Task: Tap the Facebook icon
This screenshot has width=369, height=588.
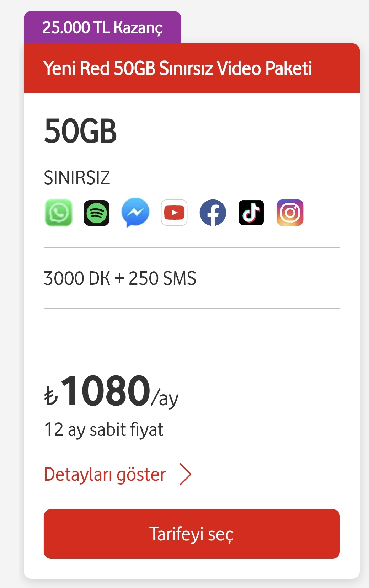Action: [x=213, y=213]
